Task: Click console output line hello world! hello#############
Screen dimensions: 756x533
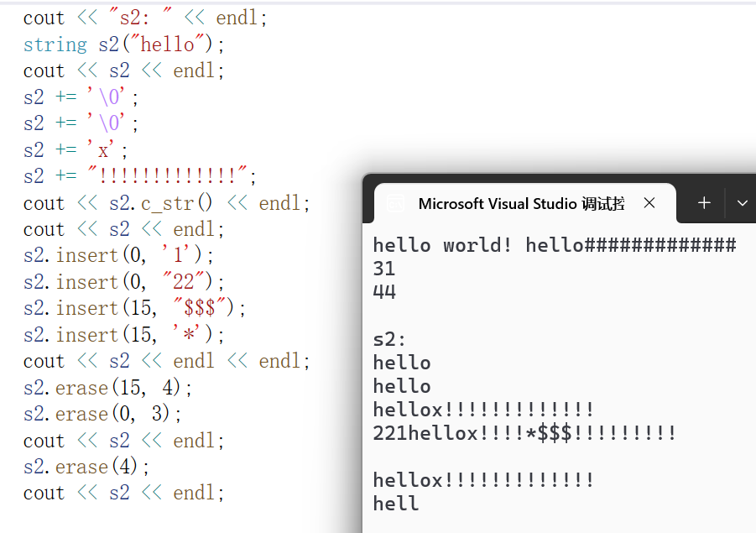Action: pyautogui.click(x=555, y=245)
